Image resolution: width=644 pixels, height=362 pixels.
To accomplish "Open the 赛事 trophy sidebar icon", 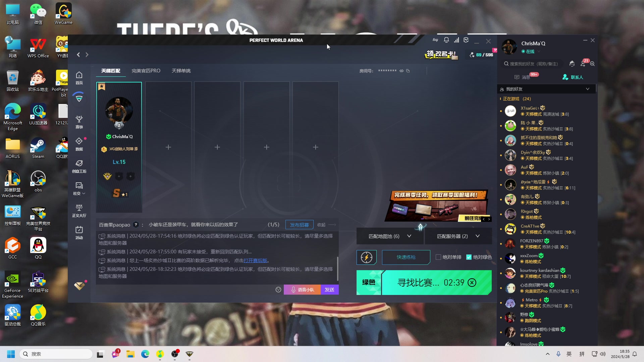I will click(79, 122).
